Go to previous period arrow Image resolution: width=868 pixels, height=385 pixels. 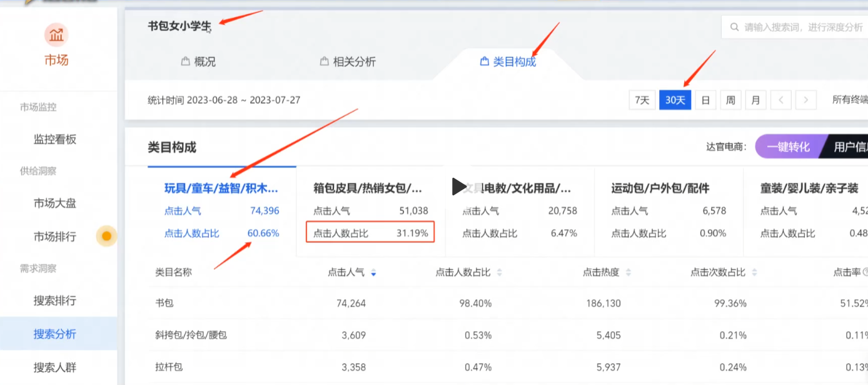(x=781, y=100)
